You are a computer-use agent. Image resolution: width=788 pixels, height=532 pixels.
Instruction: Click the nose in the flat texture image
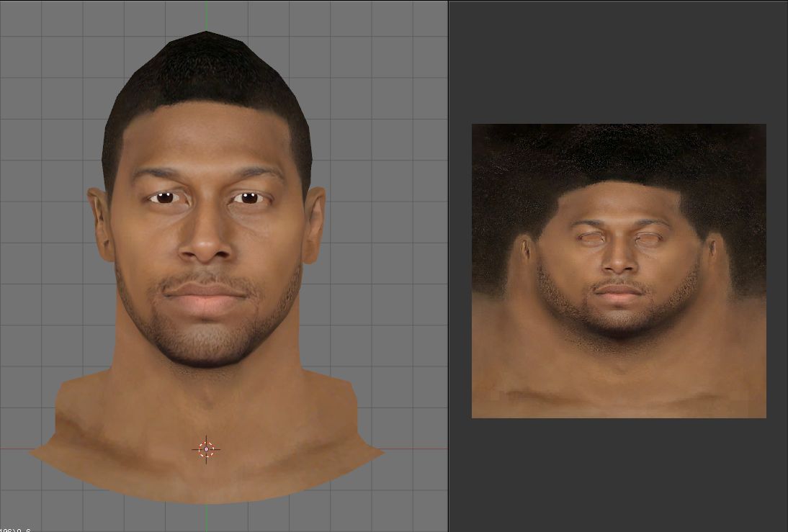click(618, 261)
